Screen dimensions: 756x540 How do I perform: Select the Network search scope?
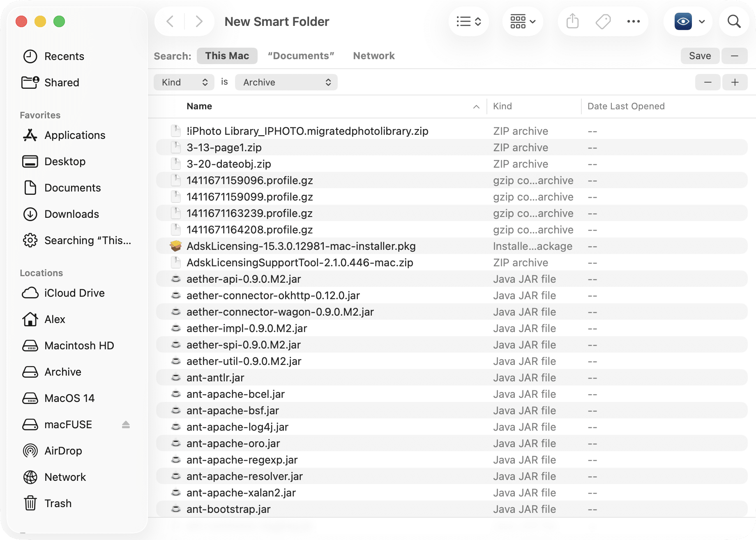pos(374,56)
